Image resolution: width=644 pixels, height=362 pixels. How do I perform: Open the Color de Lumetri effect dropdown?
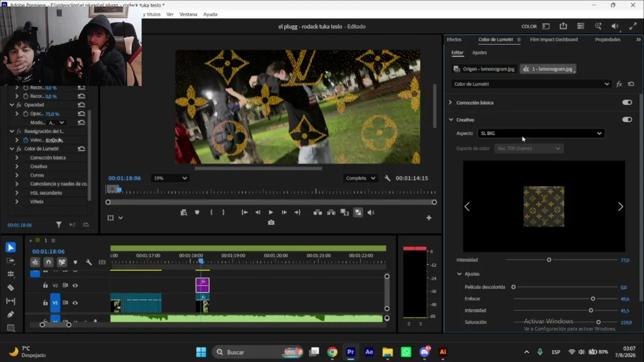[531, 84]
